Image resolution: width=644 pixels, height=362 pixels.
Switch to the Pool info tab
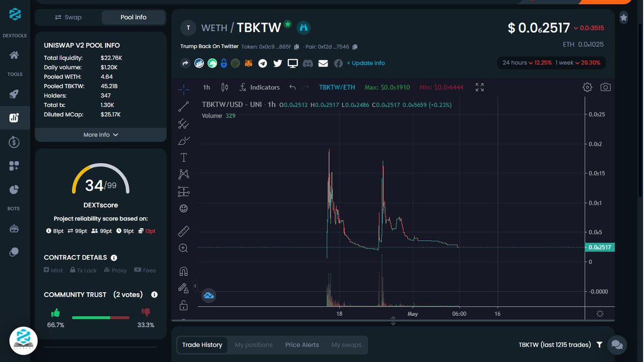tap(133, 17)
